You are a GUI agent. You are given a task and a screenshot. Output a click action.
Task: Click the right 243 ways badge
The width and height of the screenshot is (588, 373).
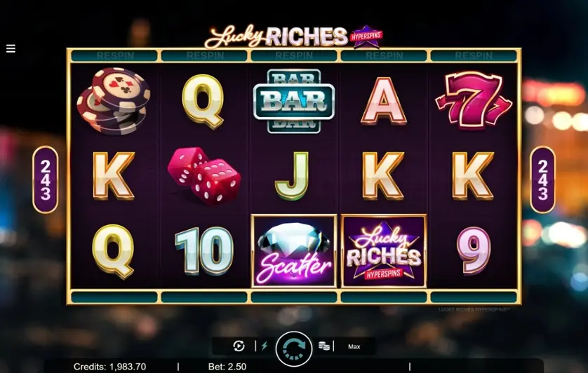(542, 180)
